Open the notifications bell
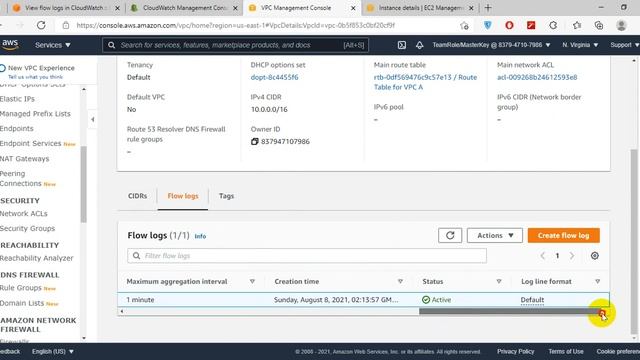 coord(419,45)
